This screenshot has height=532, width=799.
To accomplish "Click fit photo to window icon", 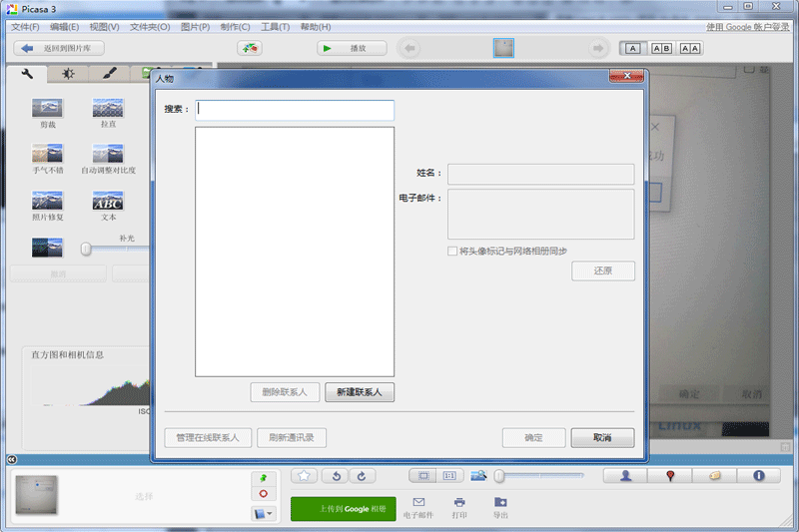I will [x=422, y=476].
